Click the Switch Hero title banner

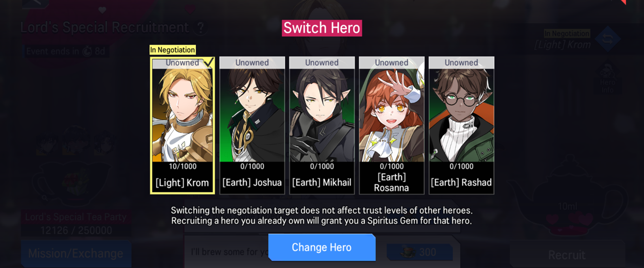click(322, 28)
